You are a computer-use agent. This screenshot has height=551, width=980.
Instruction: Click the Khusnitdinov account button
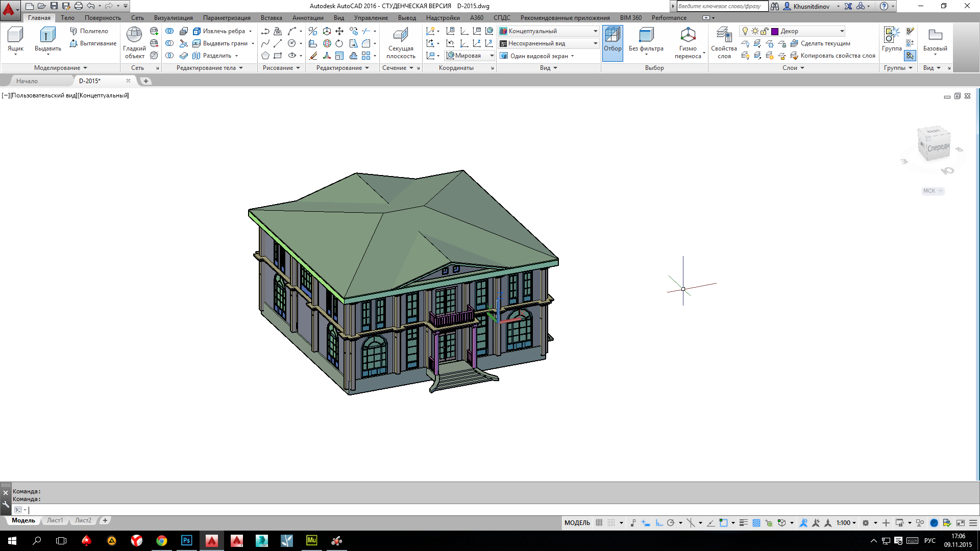point(811,6)
